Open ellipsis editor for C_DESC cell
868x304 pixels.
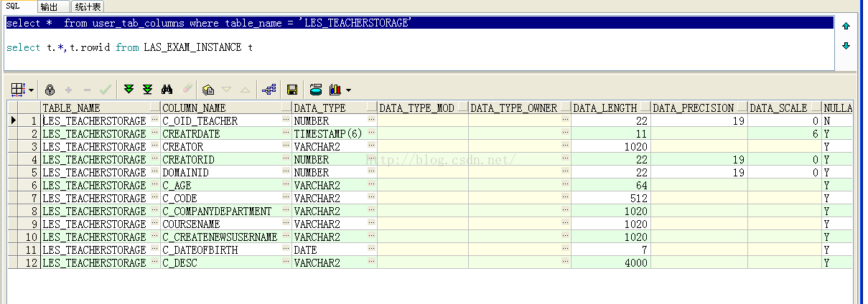pyautogui.click(x=286, y=262)
